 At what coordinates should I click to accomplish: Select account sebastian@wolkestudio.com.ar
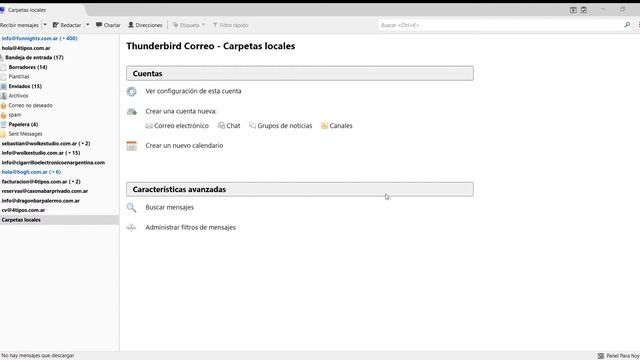[x=46, y=143]
